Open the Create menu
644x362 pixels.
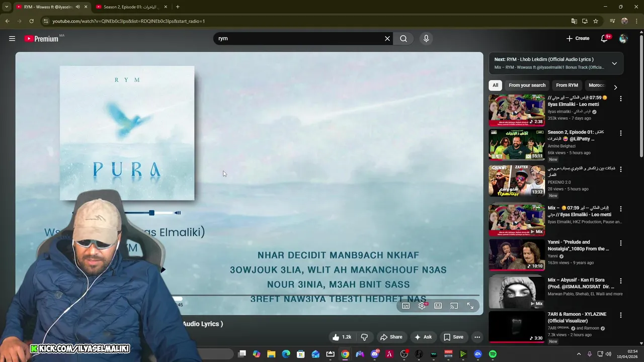tap(578, 38)
